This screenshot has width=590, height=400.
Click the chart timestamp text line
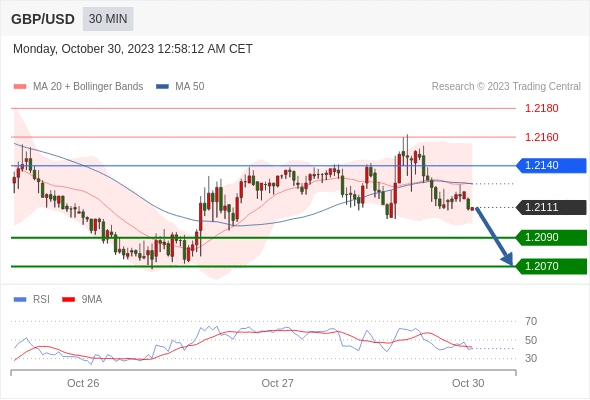pos(133,49)
